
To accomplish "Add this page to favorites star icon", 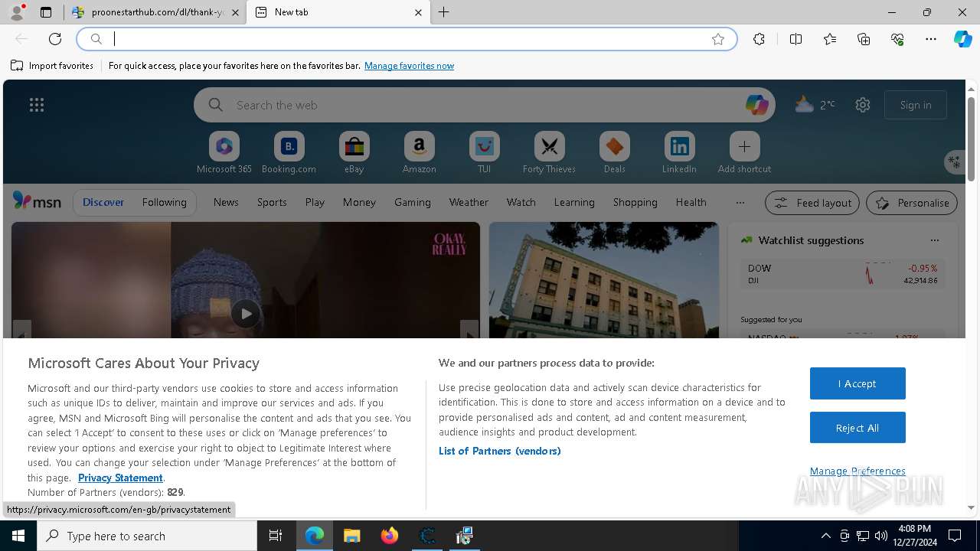I will [x=718, y=39].
